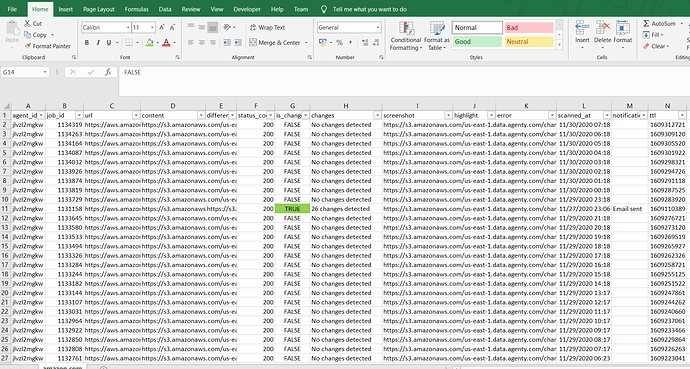Activate the Format Painter brush
The height and width of the screenshot is (369, 690).
[x=28, y=46]
